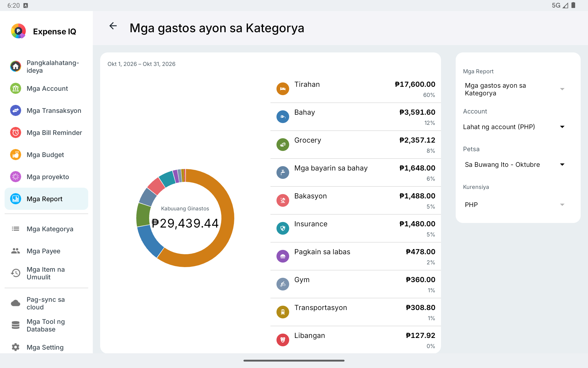Open Mga Payee people icon
Viewport: 588px width, 368px height.
(16, 251)
